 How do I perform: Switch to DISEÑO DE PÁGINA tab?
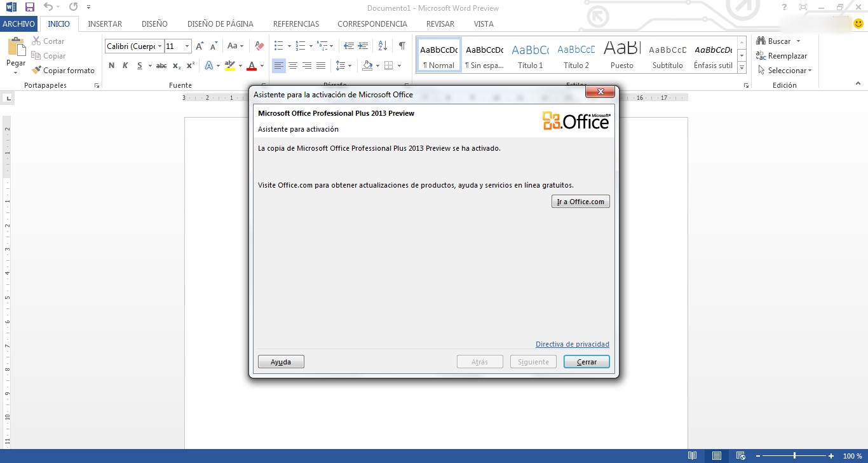[x=220, y=24]
